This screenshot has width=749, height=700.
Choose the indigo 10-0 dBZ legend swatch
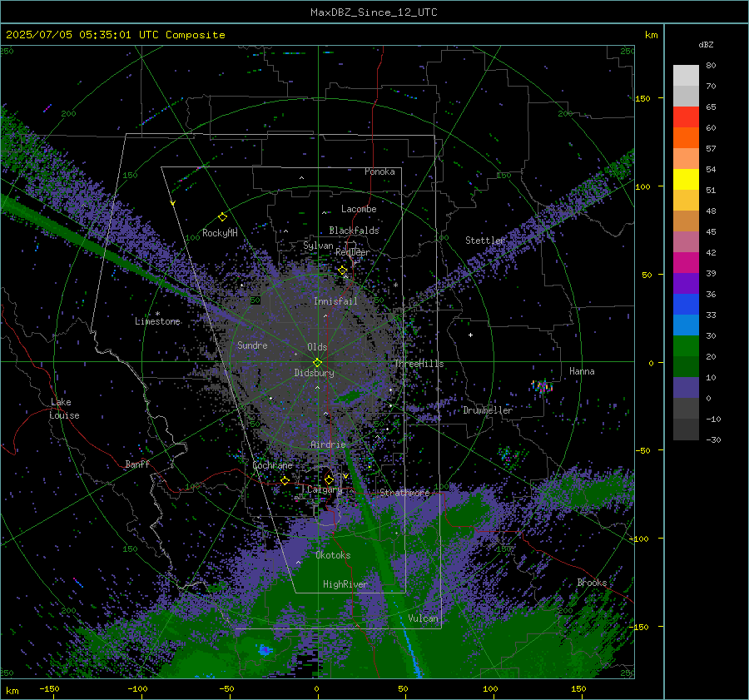point(686,388)
